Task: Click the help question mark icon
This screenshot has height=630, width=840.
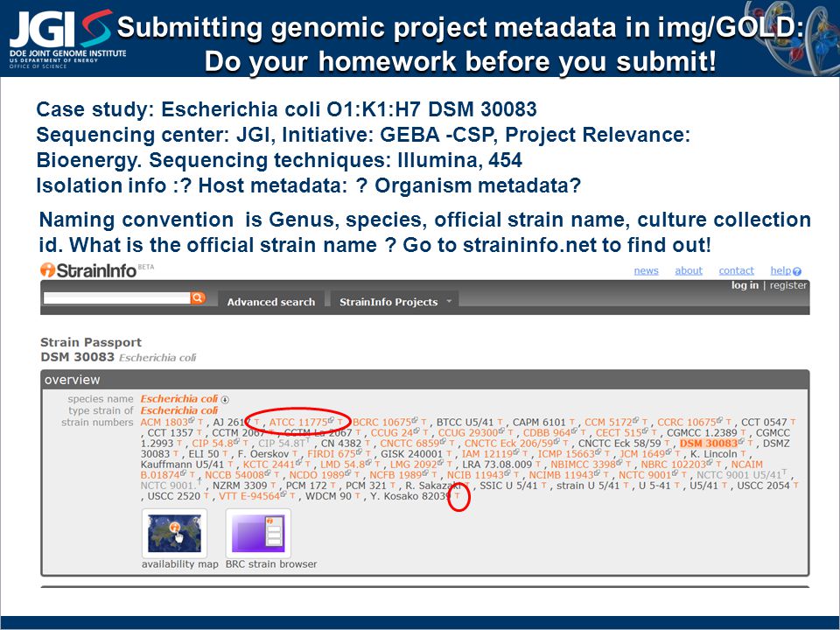Action: [x=797, y=271]
